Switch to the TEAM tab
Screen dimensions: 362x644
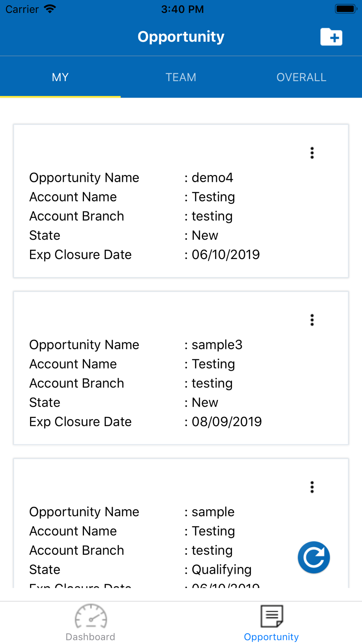181,77
